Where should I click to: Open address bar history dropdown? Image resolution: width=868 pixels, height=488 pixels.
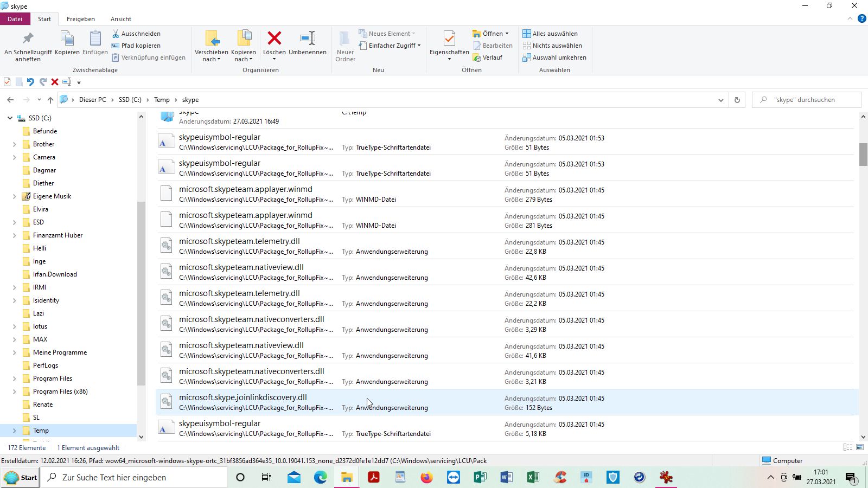(720, 100)
